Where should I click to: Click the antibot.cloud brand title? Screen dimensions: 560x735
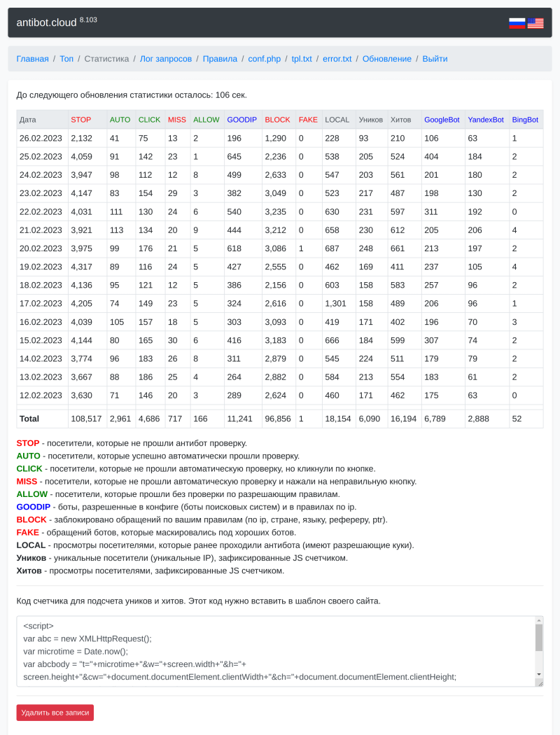click(47, 23)
